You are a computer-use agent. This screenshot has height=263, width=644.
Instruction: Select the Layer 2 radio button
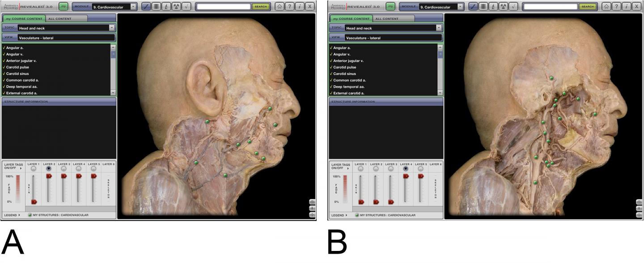pos(48,168)
